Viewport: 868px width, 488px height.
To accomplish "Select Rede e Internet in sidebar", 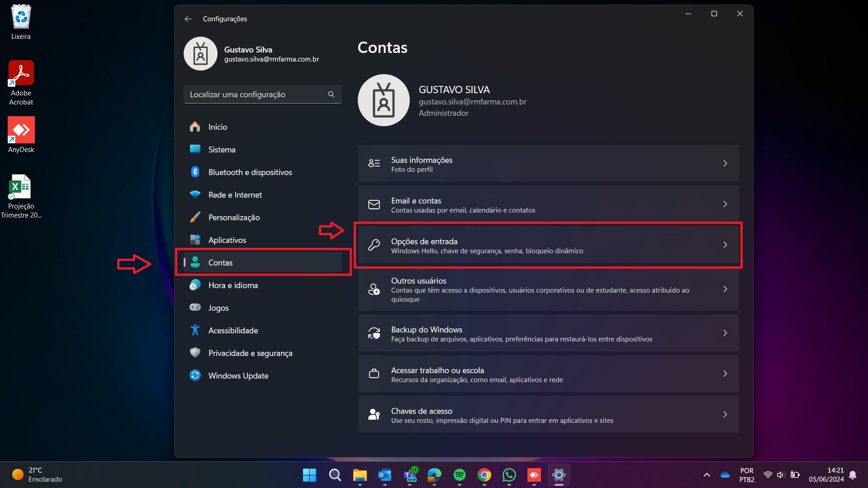I will coord(235,195).
